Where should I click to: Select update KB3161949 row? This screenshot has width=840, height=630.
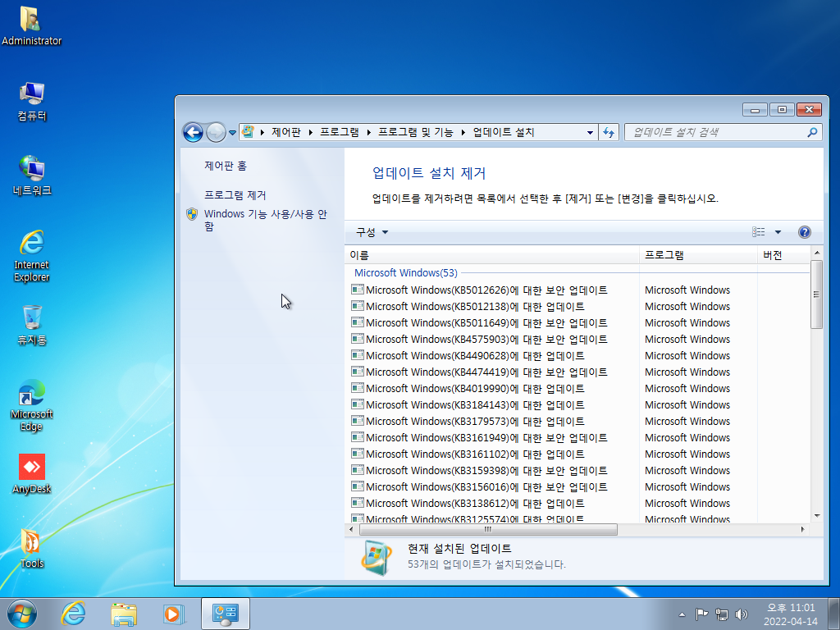577,438
